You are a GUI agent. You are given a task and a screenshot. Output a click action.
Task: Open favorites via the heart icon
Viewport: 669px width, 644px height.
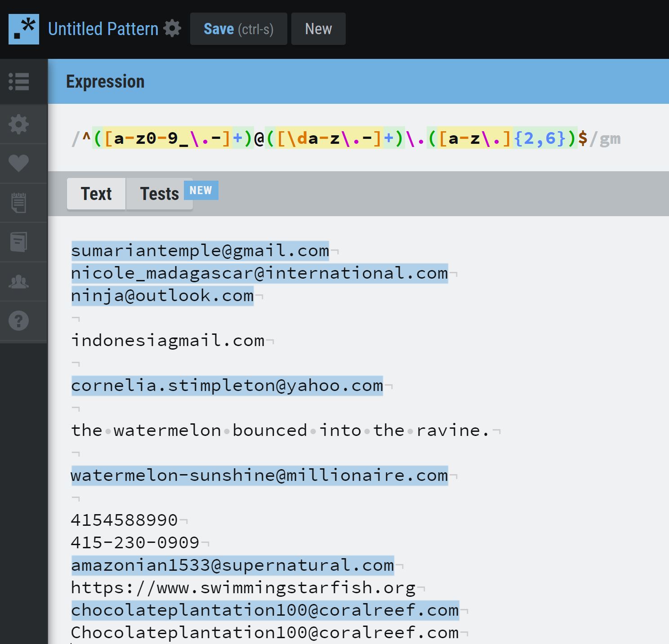18,163
